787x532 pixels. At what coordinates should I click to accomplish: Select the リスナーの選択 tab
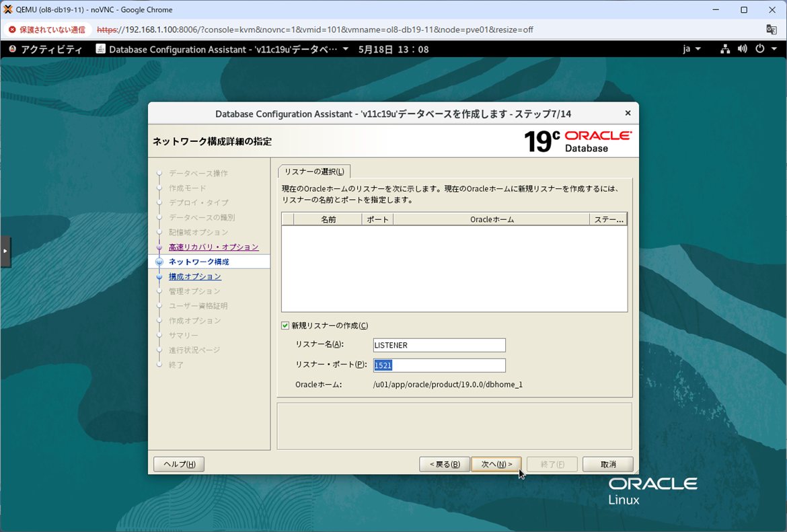314,172
